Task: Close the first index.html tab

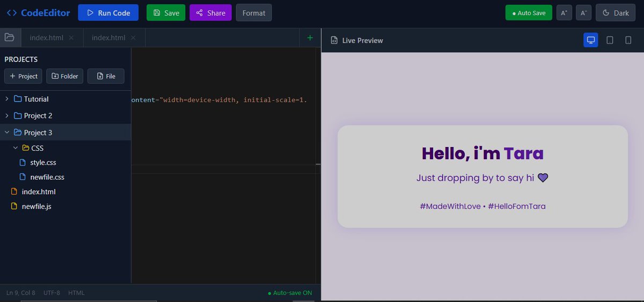Action: click(71, 38)
